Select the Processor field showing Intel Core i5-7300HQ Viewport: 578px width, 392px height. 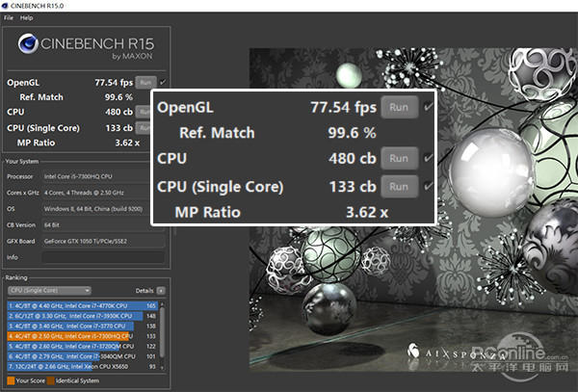pos(96,176)
